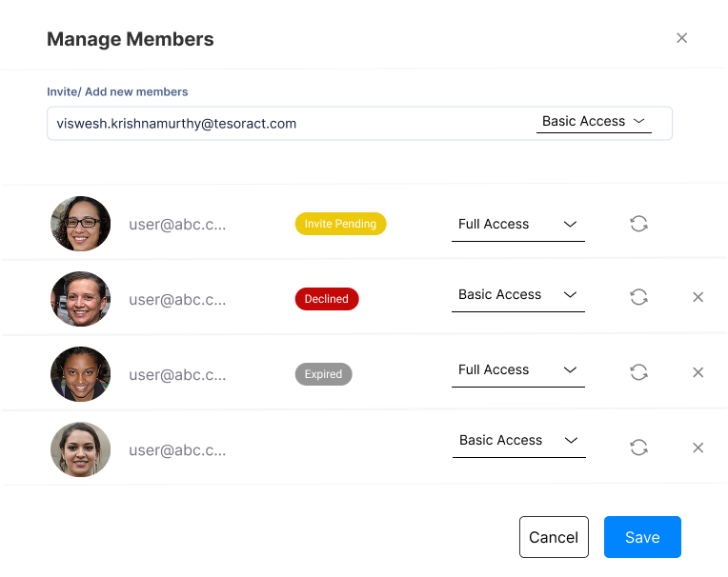Click the Save button
728x577 pixels.
642,537
